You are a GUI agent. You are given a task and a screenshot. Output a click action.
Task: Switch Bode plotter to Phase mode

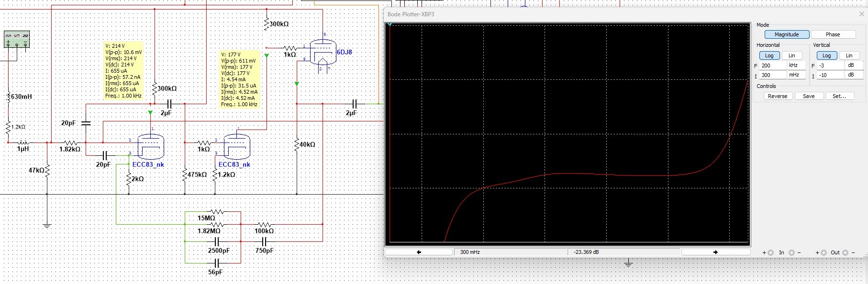click(x=833, y=34)
